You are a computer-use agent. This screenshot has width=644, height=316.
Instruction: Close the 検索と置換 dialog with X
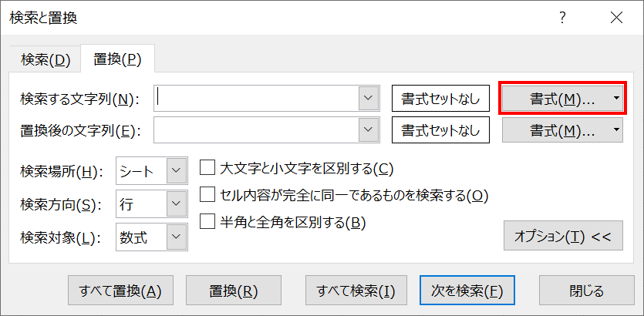click(615, 17)
